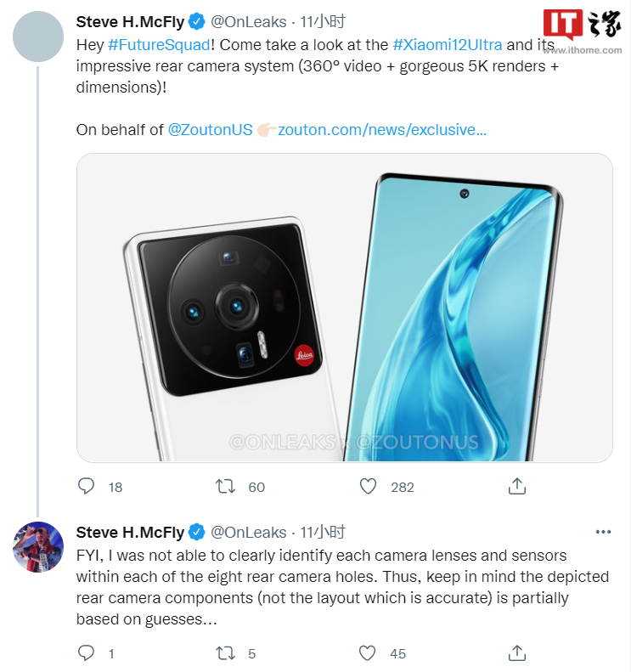Open the #FutureSquad hashtag
The height and width of the screenshot is (672, 631).
point(160,44)
